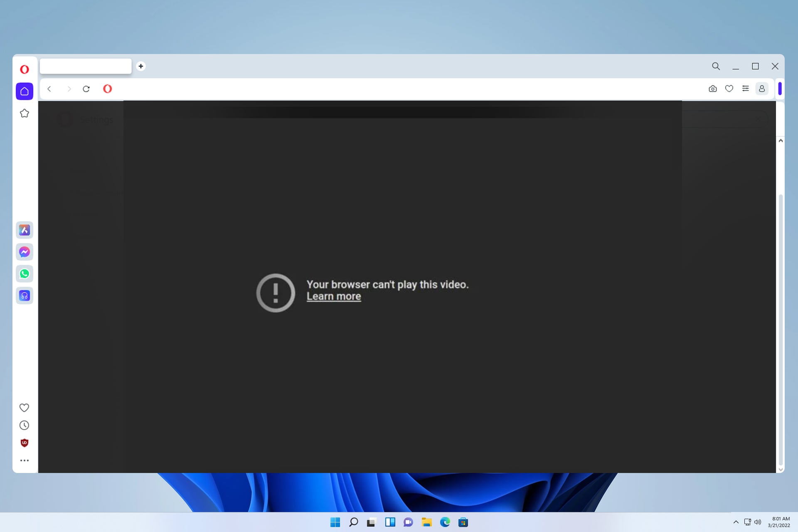Open the Messenger sidebar icon
This screenshot has width=798, height=532.
[x=25, y=252]
